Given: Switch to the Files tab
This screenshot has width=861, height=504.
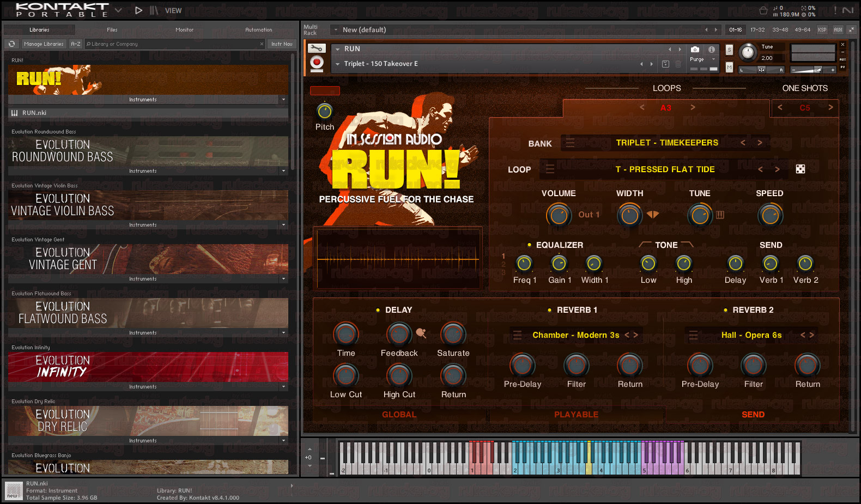Looking at the screenshot, I should click(x=112, y=30).
